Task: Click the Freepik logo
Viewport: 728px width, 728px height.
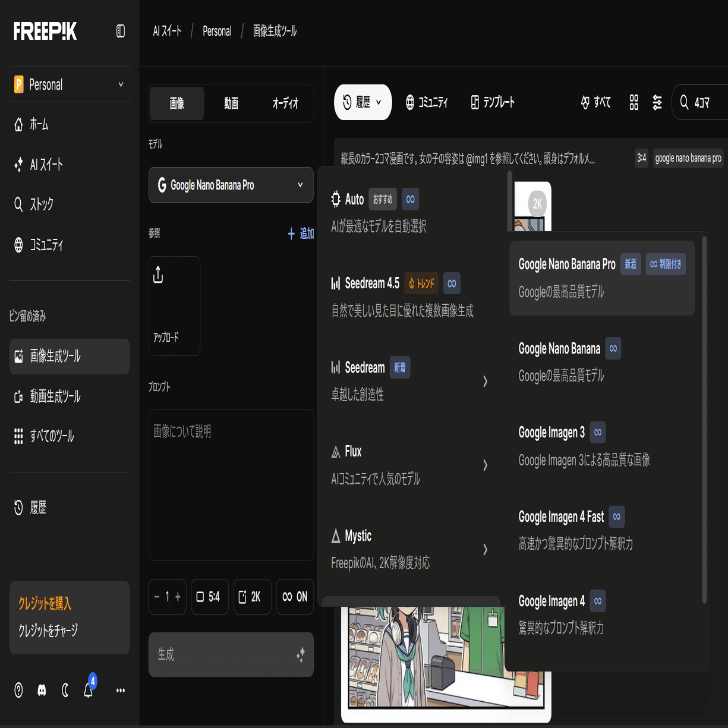Action: [x=45, y=31]
